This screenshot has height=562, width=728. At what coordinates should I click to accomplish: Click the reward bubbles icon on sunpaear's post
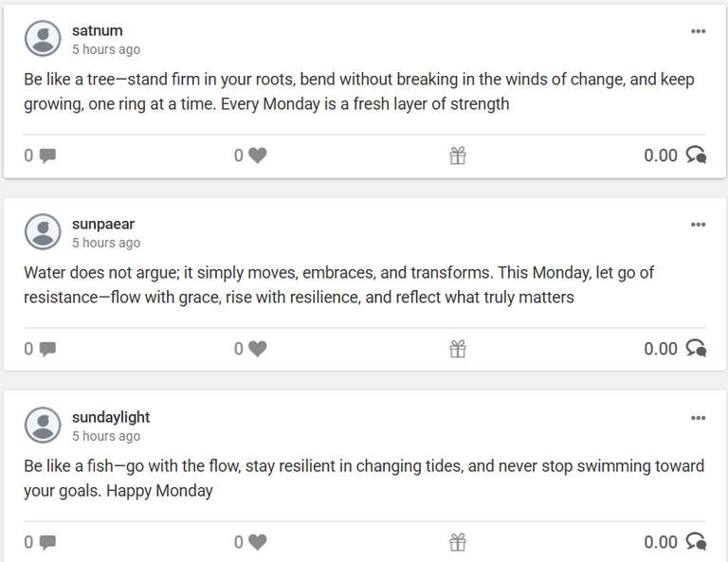697,349
